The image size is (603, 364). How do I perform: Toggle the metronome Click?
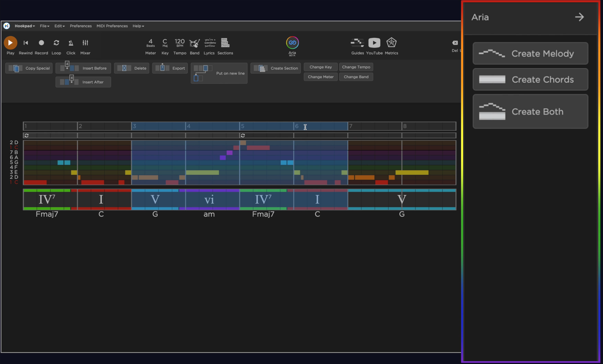coord(71,43)
